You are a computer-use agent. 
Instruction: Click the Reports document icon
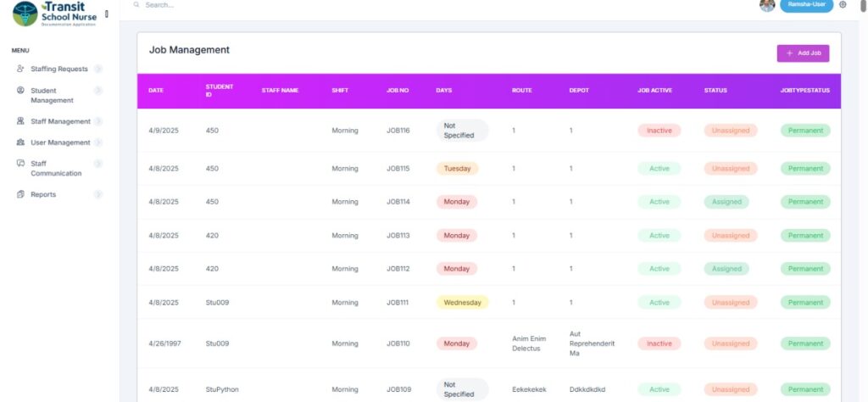click(x=20, y=194)
